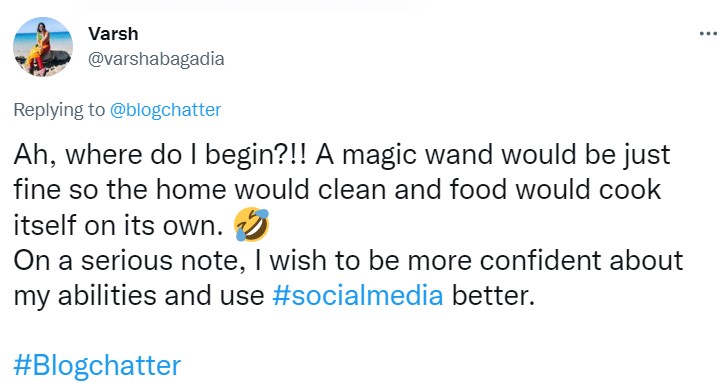The height and width of the screenshot is (383, 723).
Task: Click Varsh's beach profile picture
Action: (43, 47)
